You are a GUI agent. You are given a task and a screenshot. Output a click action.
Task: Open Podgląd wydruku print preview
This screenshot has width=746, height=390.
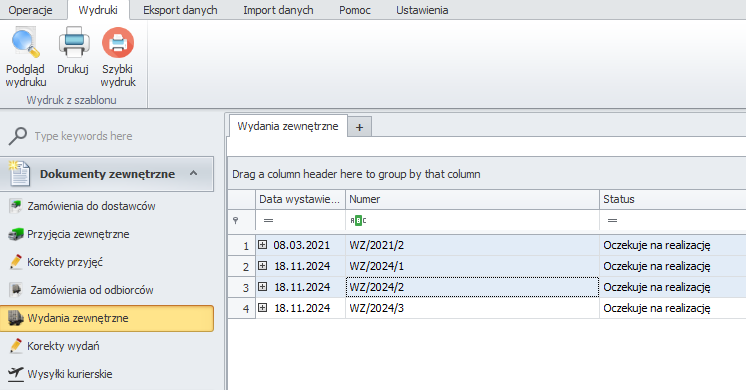click(x=26, y=57)
